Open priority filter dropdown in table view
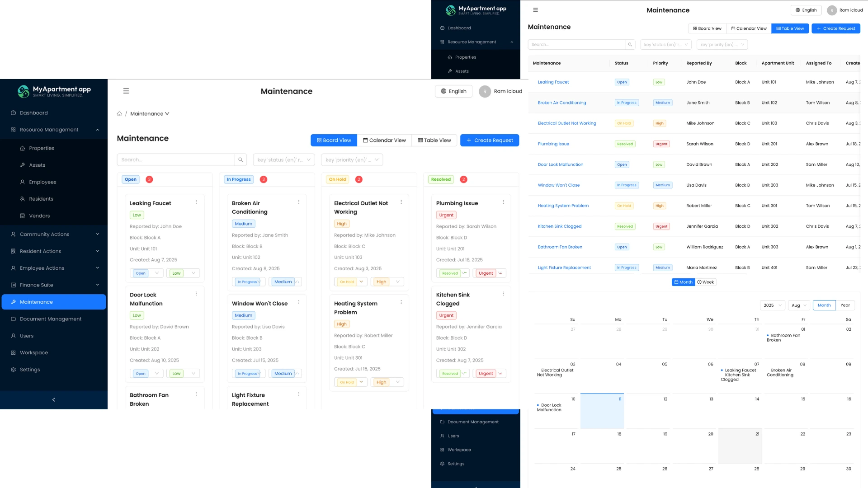Screen dimensions: 868x488 tap(722, 44)
